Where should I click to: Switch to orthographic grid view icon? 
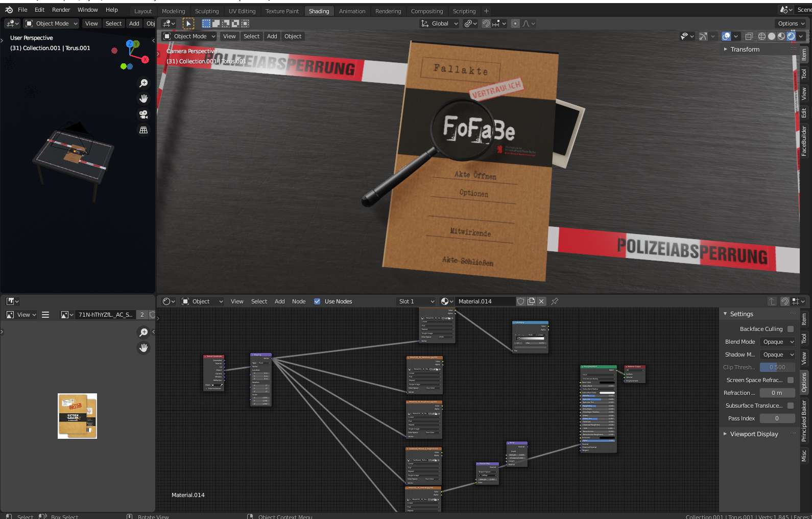[144, 130]
